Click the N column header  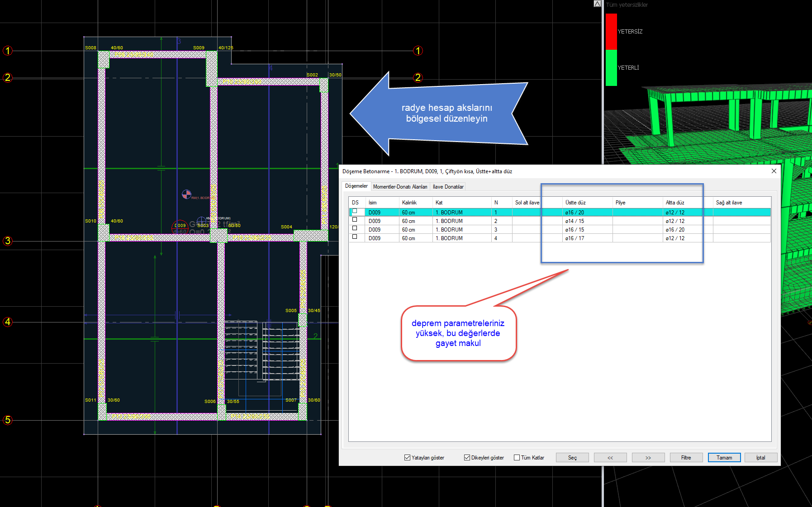(x=502, y=203)
